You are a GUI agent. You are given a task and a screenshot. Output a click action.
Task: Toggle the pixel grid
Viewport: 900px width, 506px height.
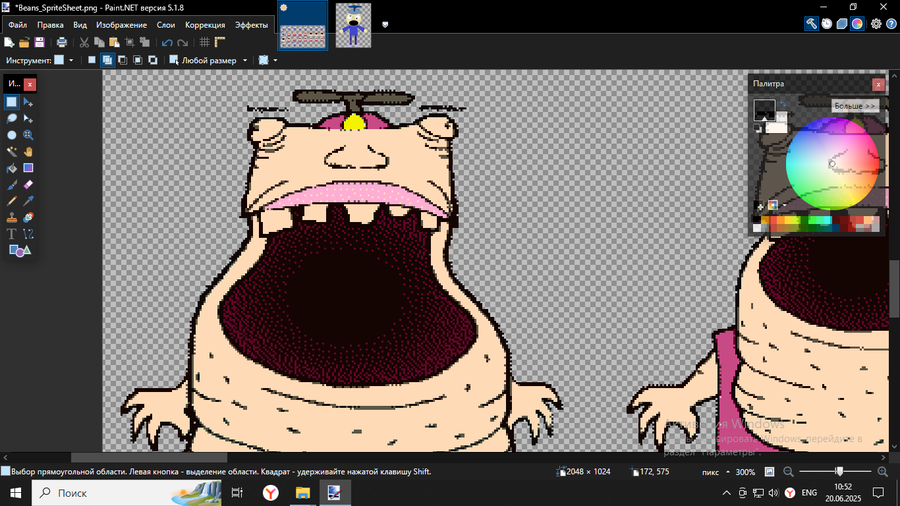204,42
